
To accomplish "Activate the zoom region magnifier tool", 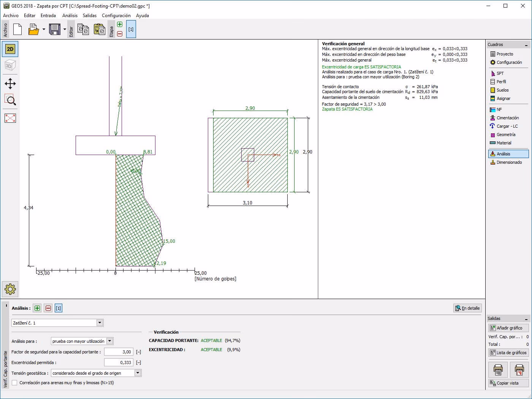I will click(10, 100).
